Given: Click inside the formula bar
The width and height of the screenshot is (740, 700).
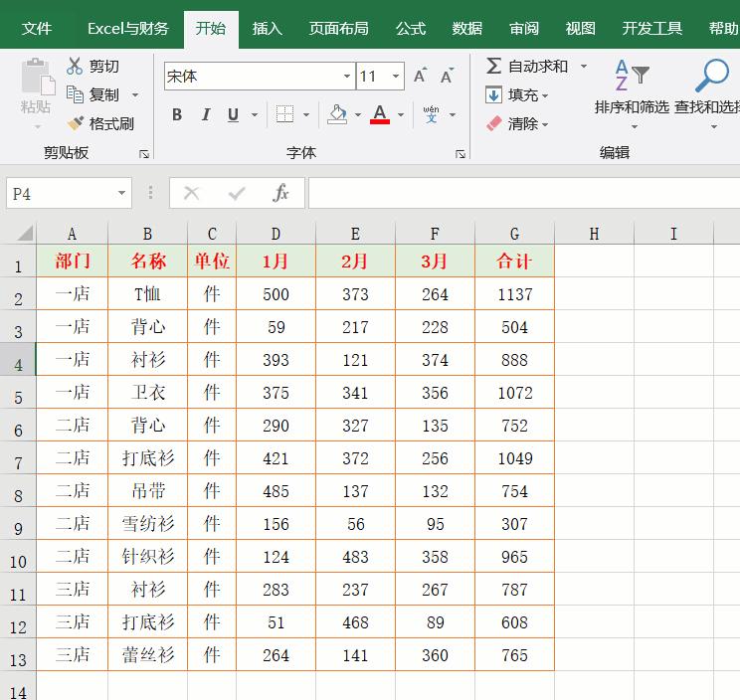Looking at the screenshot, I should coord(524,193).
